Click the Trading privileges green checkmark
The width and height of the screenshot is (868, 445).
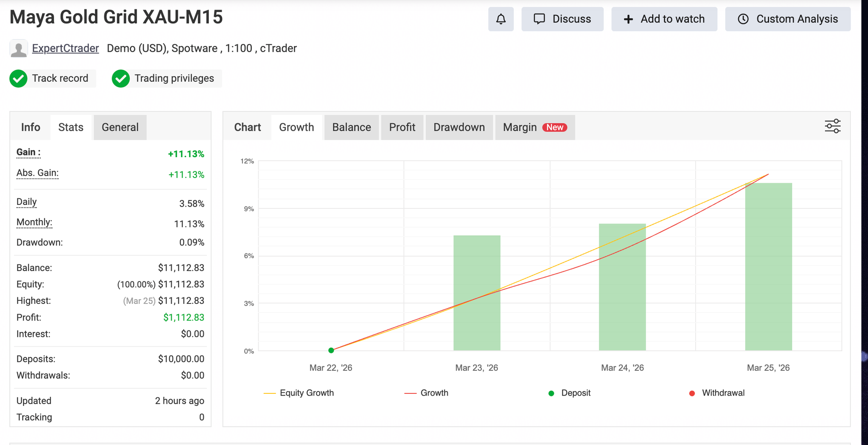(x=121, y=79)
